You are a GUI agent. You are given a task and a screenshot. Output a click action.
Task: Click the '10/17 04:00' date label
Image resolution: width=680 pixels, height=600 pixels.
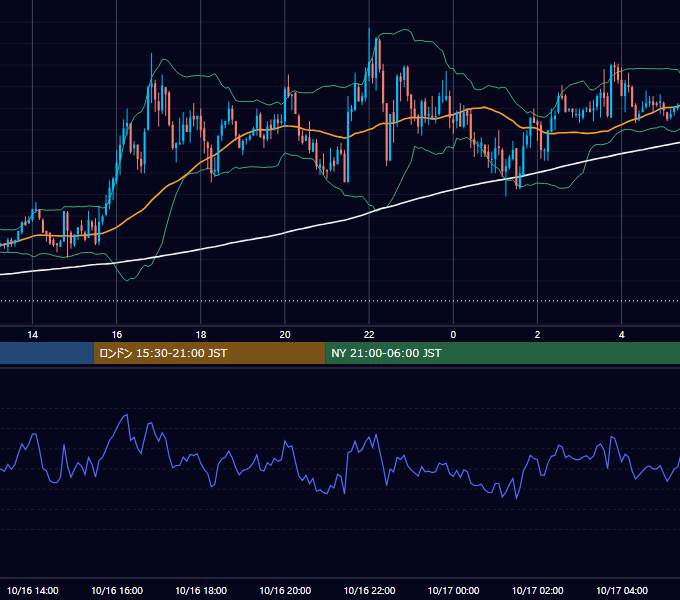point(621,590)
